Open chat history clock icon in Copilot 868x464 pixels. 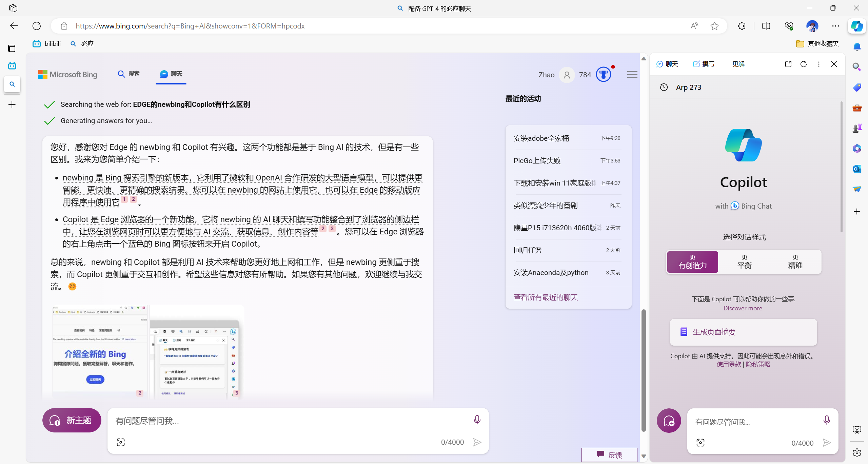coord(664,87)
